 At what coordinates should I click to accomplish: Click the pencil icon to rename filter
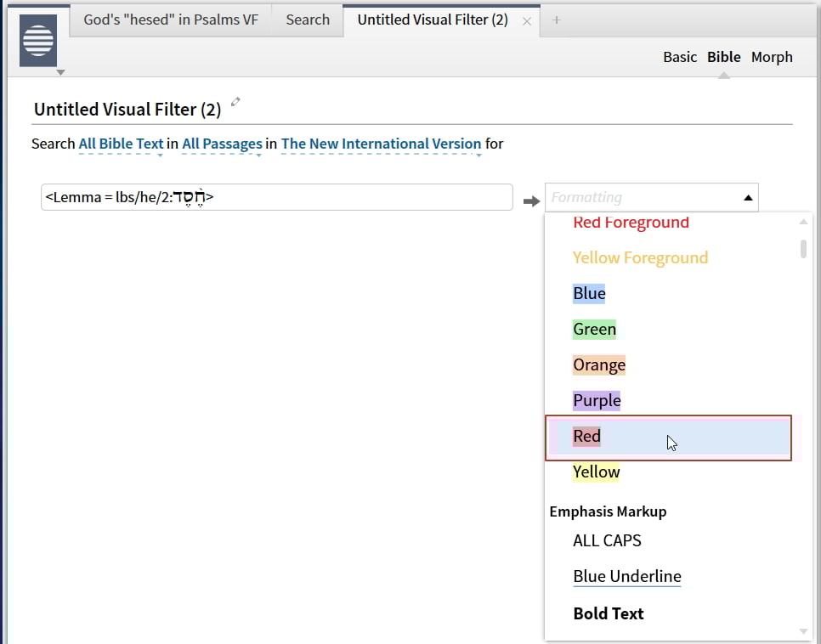pyautogui.click(x=235, y=102)
